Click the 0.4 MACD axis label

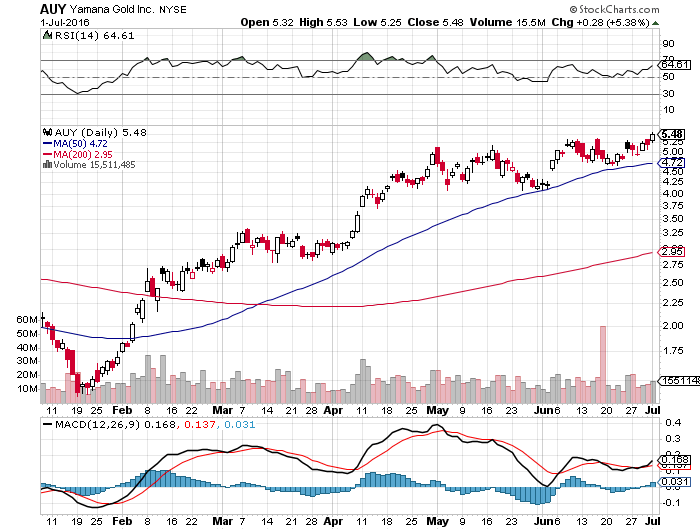tap(673, 422)
